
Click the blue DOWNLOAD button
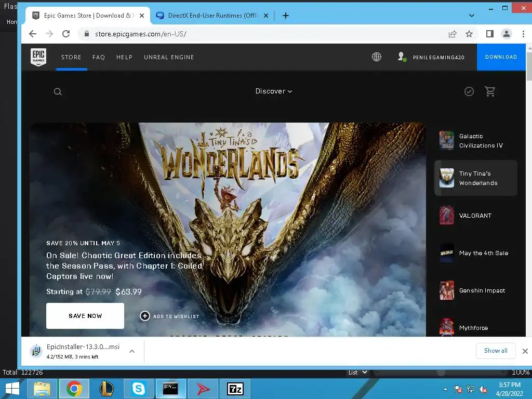501,57
